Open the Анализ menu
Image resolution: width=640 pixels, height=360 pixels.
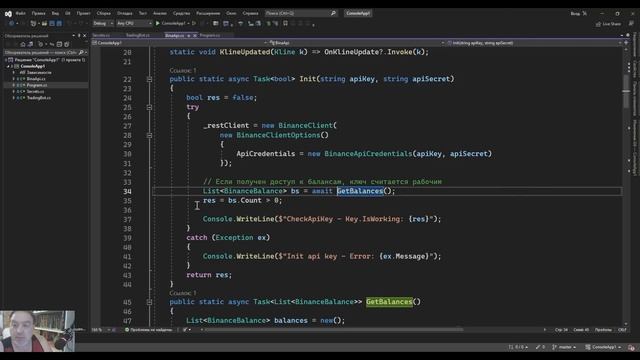coord(160,13)
